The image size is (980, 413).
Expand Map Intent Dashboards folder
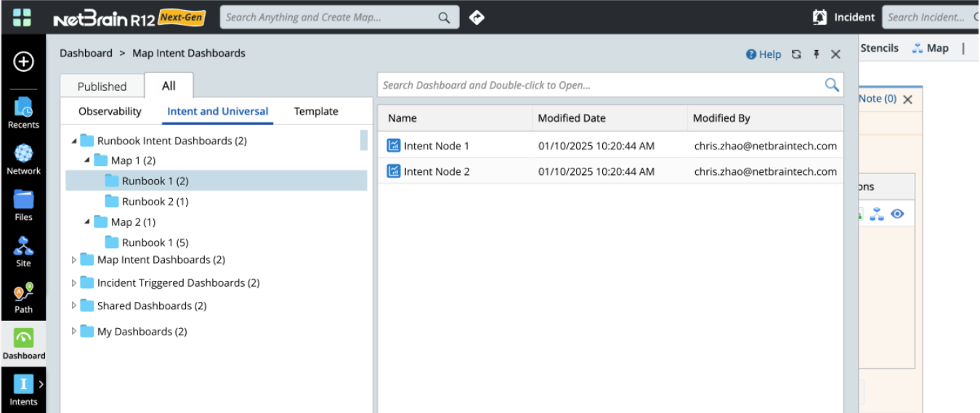click(74, 260)
